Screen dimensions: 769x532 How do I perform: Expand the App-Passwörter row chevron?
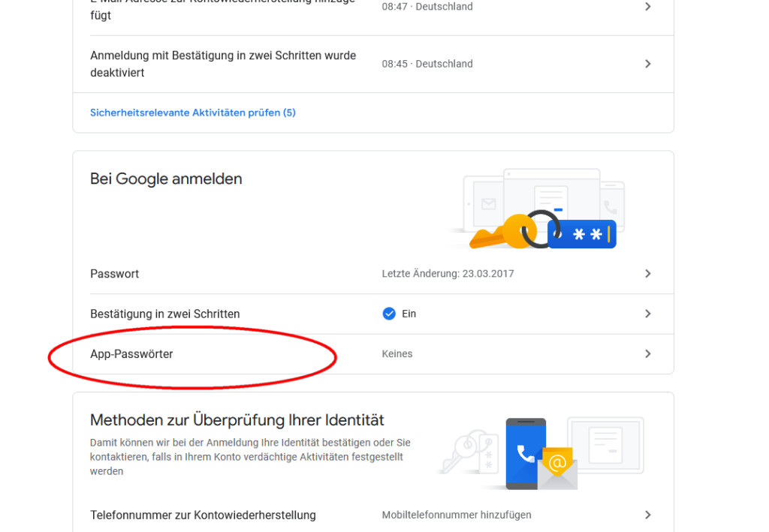click(647, 354)
